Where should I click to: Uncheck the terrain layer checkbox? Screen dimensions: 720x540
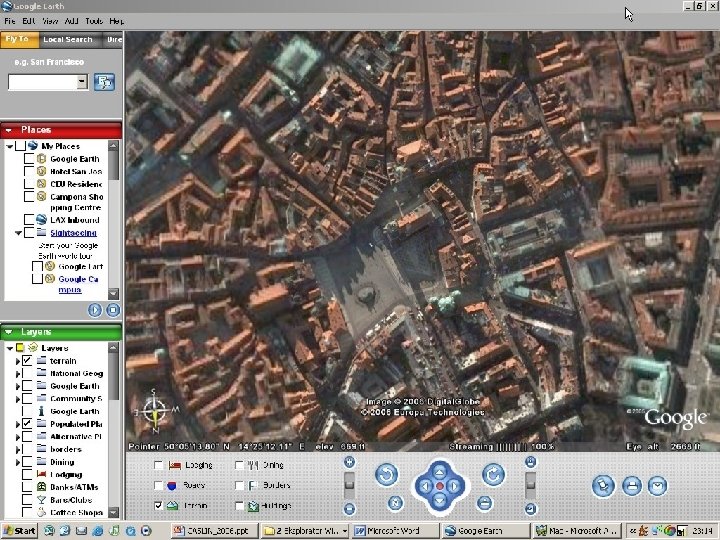pos(27,360)
